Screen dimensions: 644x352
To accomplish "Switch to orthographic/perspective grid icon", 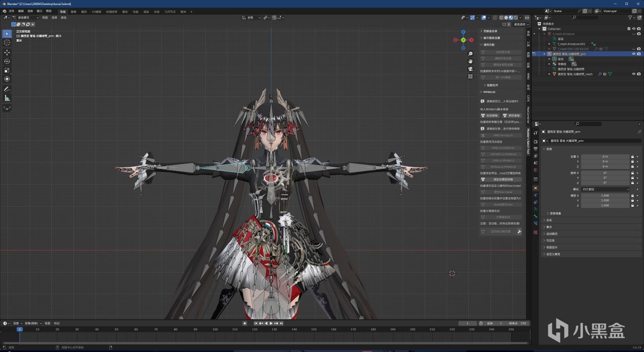I will 470,76.
